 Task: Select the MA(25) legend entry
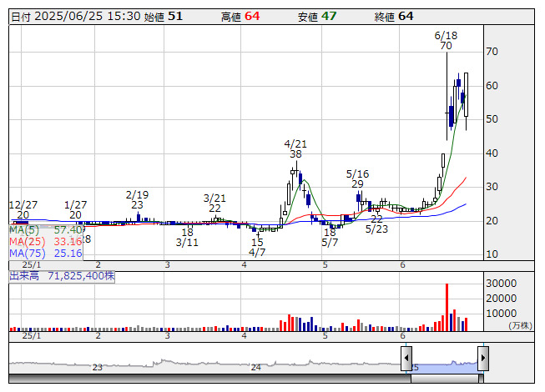[x=46, y=241]
